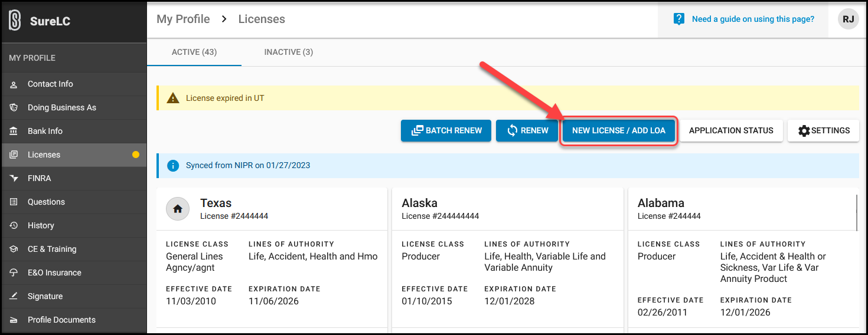Open Application Status

(731, 130)
